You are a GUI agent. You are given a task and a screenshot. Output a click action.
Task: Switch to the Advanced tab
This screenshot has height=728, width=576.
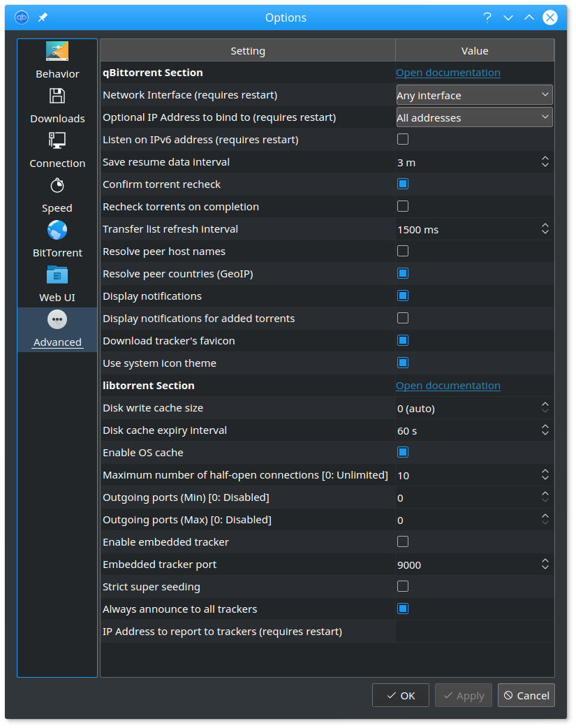(57, 328)
